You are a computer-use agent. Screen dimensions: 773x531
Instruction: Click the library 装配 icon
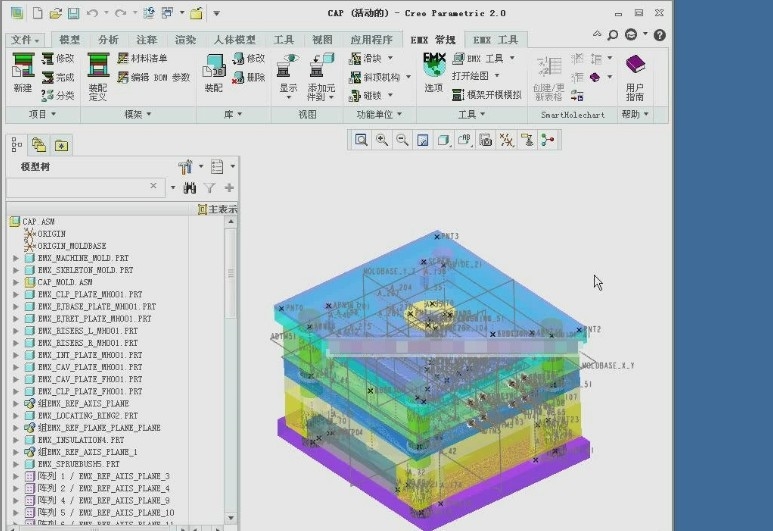tap(213, 73)
